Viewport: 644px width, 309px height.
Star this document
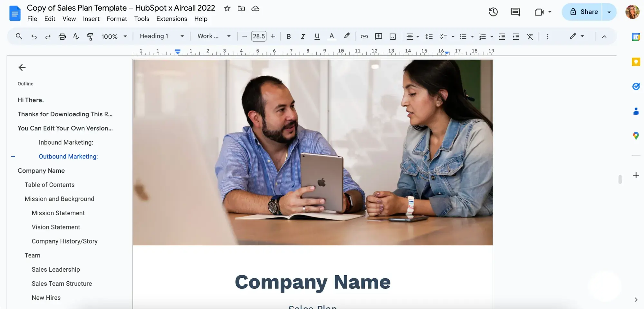click(x=227, y=8)
